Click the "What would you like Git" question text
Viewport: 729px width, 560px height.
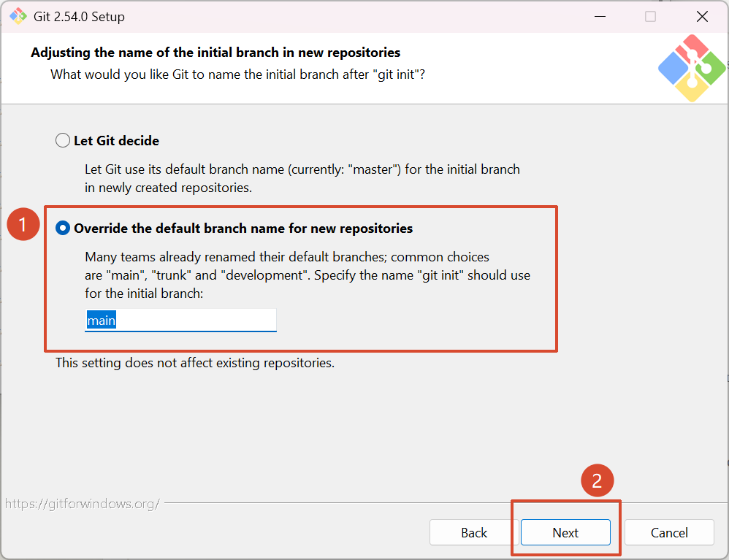(x=237, y=74)
